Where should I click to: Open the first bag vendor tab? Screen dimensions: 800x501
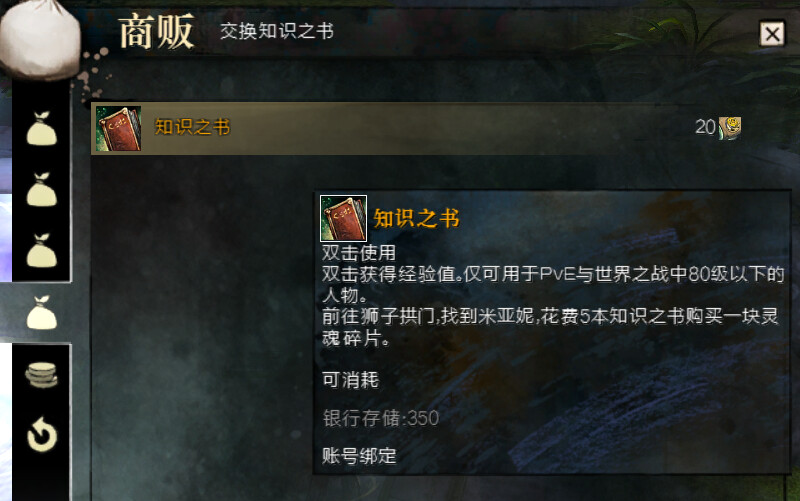41,129
